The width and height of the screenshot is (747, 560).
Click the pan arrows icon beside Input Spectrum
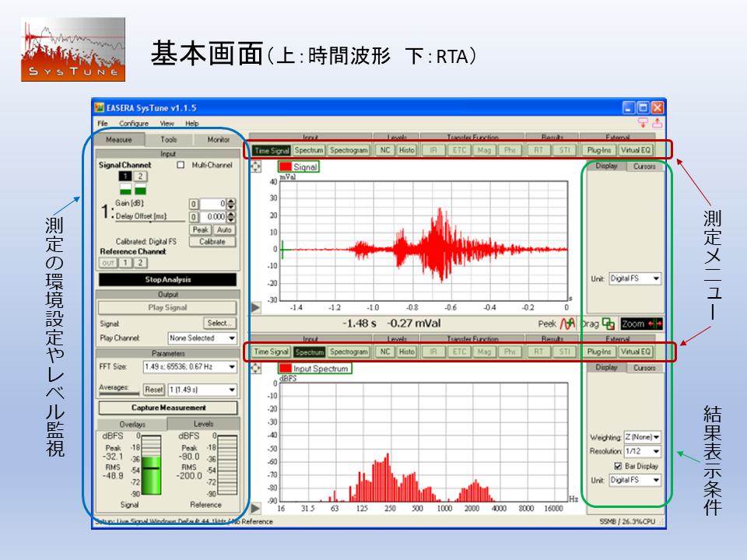click(256, 368)
